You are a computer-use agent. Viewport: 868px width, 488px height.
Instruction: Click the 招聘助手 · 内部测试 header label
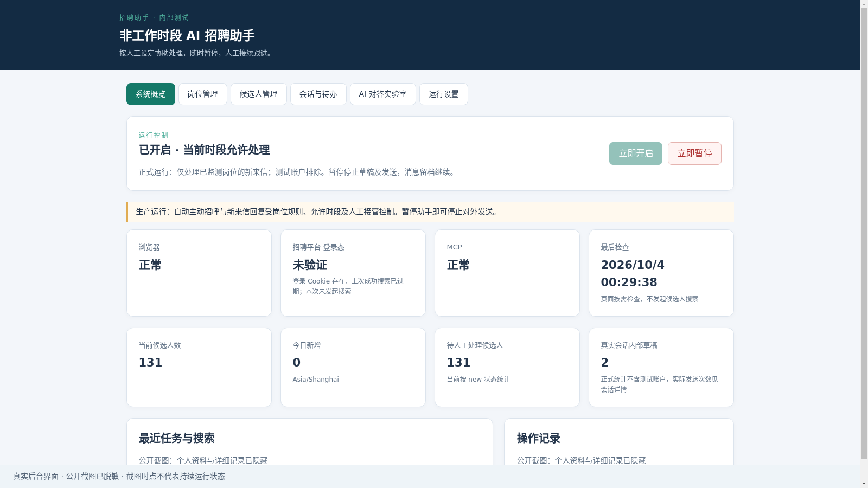pyautogui.click(x=154, y=17)
